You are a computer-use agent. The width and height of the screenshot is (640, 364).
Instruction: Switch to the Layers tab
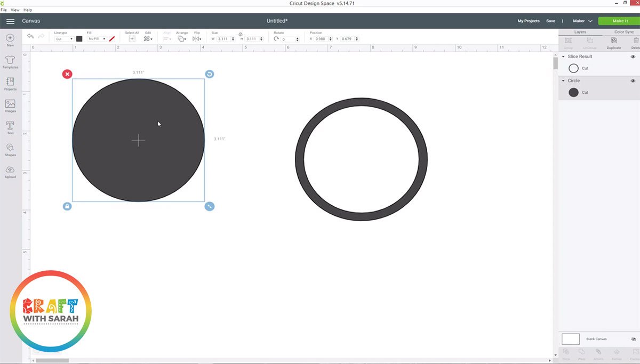[580, 32]
